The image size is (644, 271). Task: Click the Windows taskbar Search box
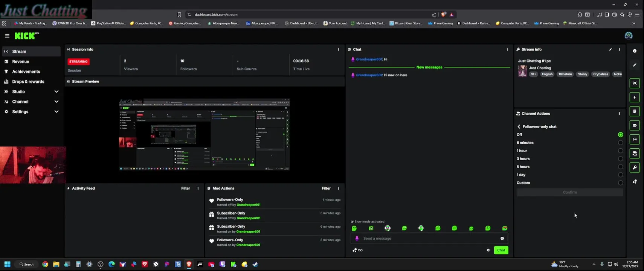click(26, 265)
